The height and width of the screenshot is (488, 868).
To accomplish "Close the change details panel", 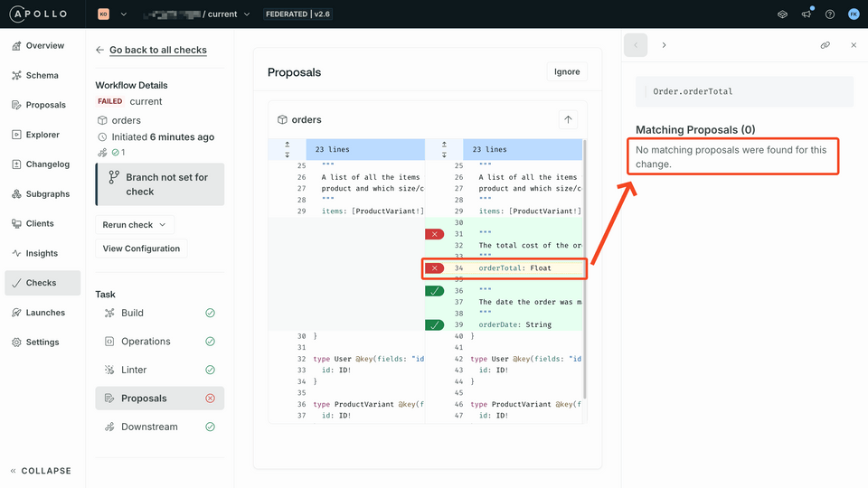I will coord(854,45).
